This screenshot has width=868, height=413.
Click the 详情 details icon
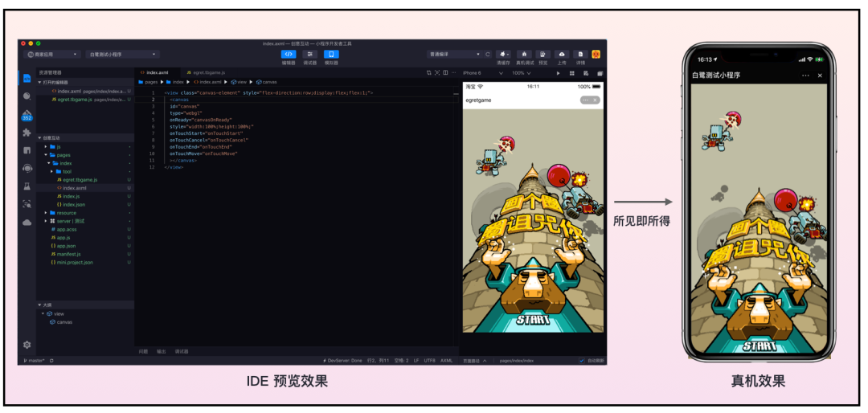(x=580, y=55)
